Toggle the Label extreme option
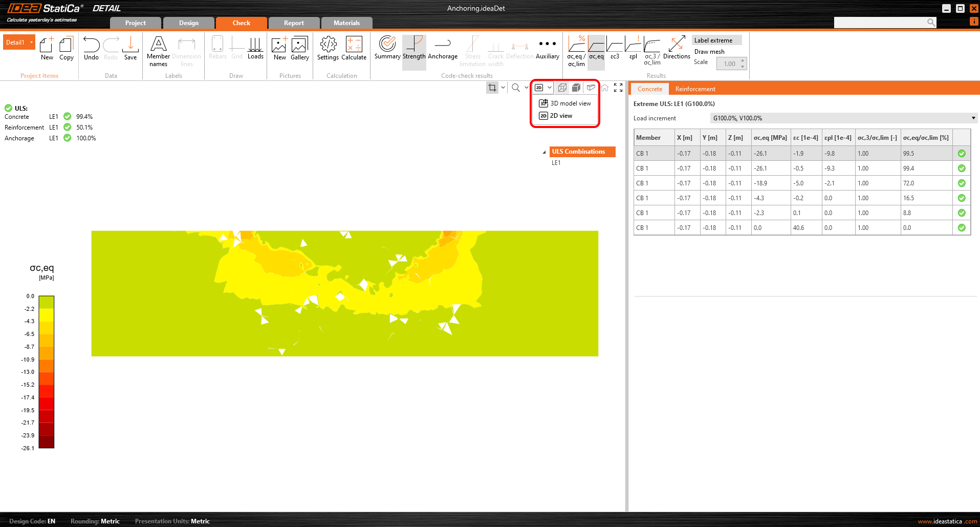This screenshot has width=980, height=527. coord(713,40)
